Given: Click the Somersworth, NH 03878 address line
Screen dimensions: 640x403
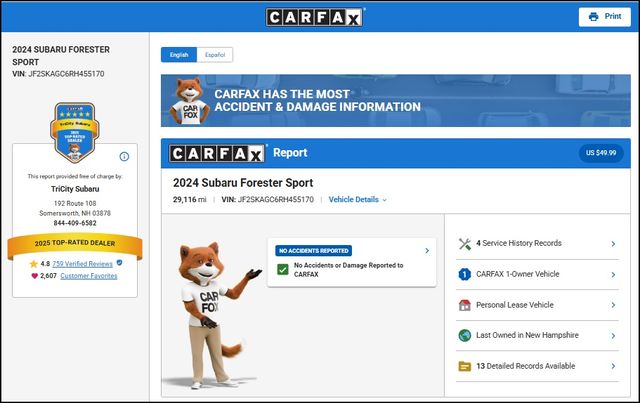Looking at the screenshot, I should pyautogui.click(x=75, y=213).
